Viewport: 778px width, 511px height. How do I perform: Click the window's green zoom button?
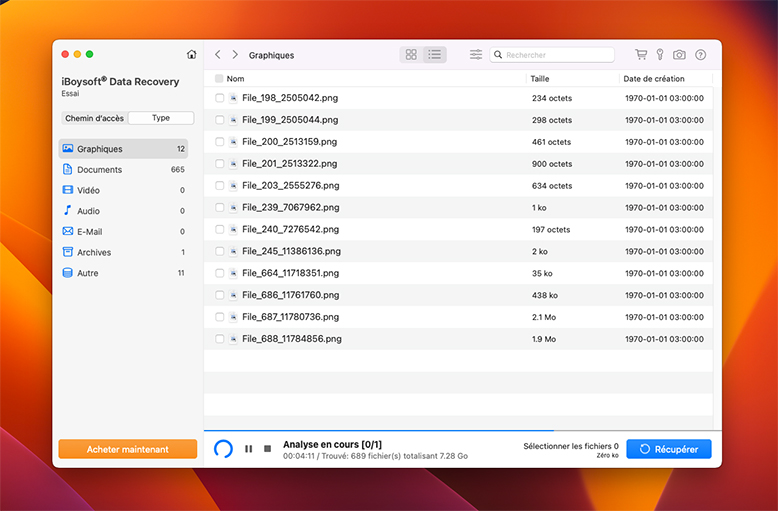89,54
